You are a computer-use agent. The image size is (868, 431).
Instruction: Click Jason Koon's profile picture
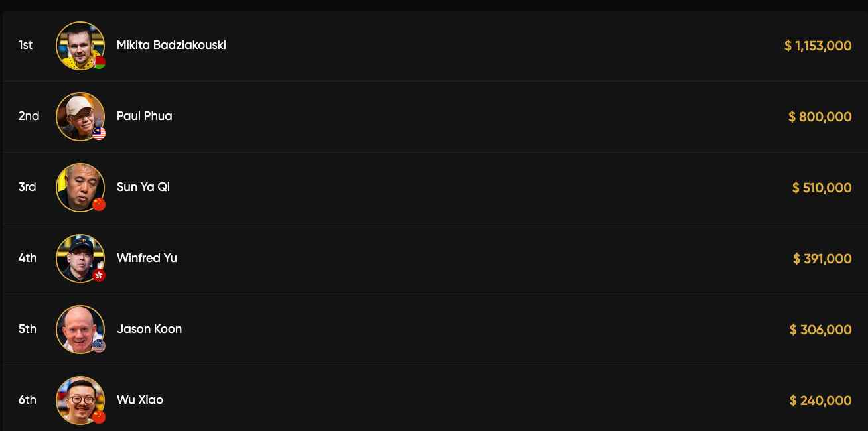pyautogui.click(x=80, y=329)
